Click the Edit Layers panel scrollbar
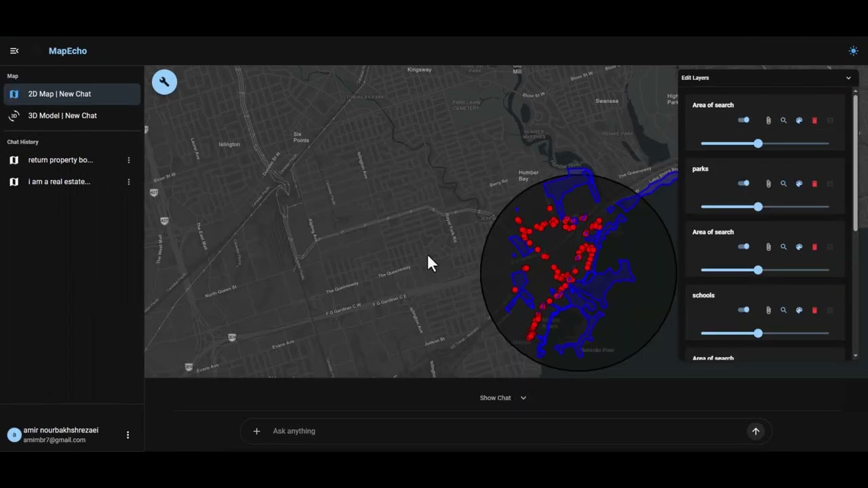868x488 pixels. [855, 163]
